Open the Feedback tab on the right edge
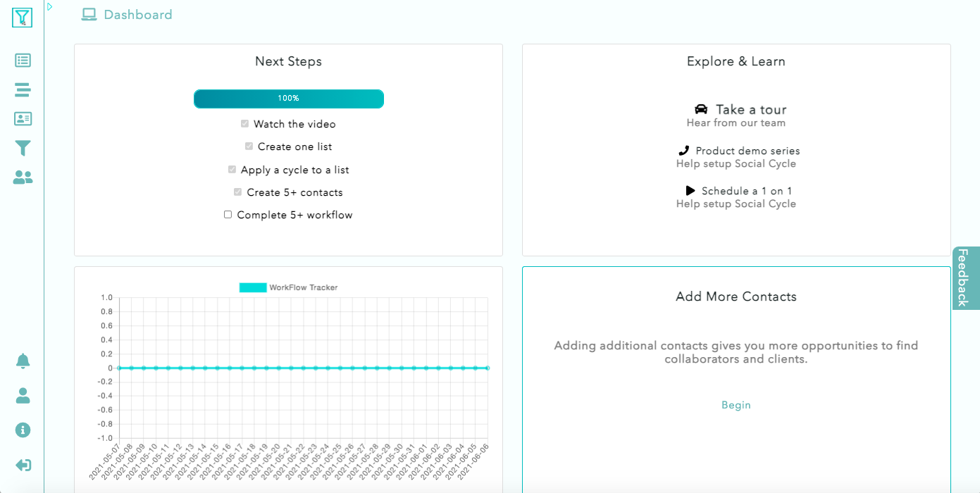Image resolution: width=980 pixels, height=493 pixels. tap(965, 279)
